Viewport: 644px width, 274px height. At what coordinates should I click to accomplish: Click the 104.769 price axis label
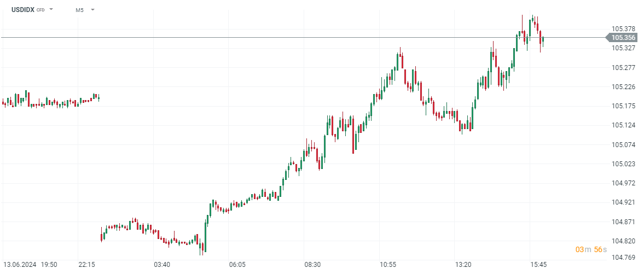[623, 258]
